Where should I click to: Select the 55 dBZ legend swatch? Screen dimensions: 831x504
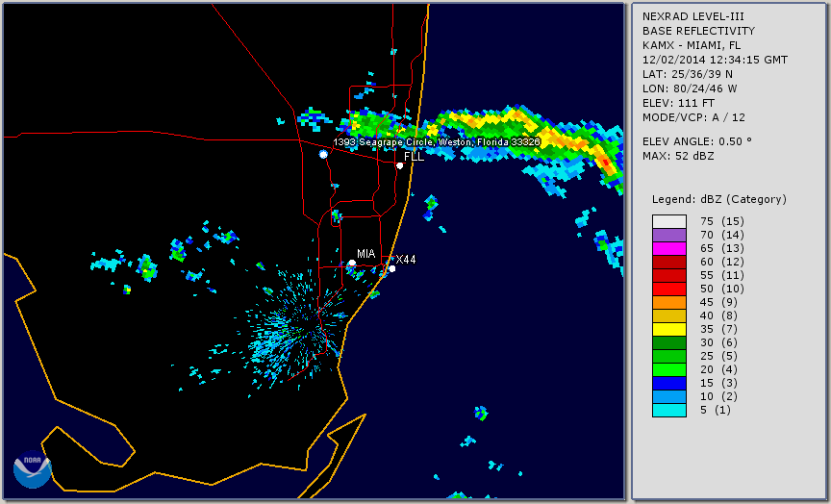click(x=669, y=276)
